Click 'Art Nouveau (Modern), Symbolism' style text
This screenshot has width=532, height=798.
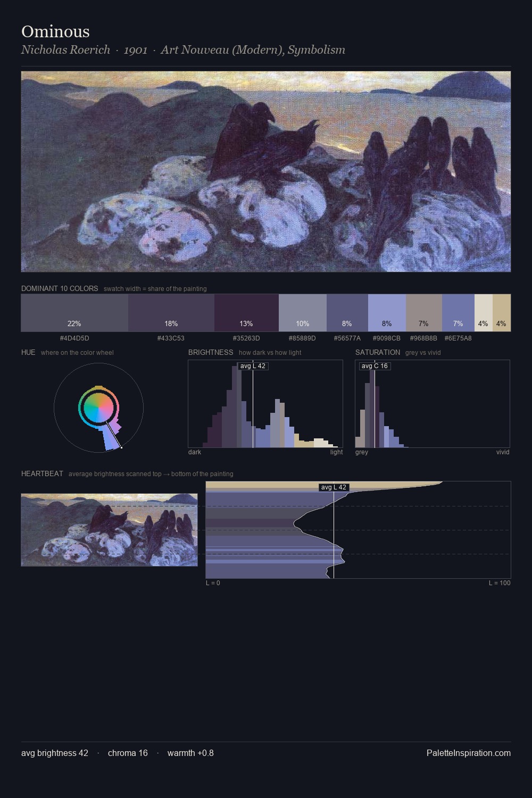(253, 50)
